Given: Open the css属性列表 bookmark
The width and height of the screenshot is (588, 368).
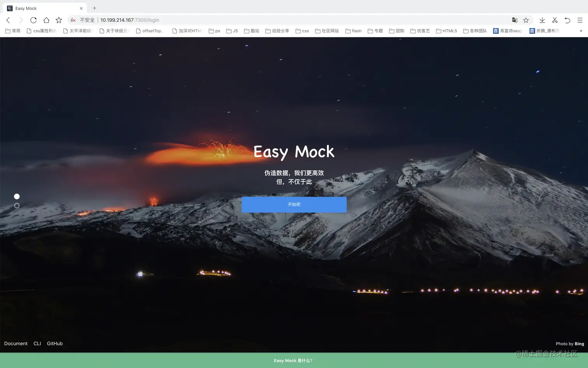Looking at the screenshot, I should [x=42, y=31].
